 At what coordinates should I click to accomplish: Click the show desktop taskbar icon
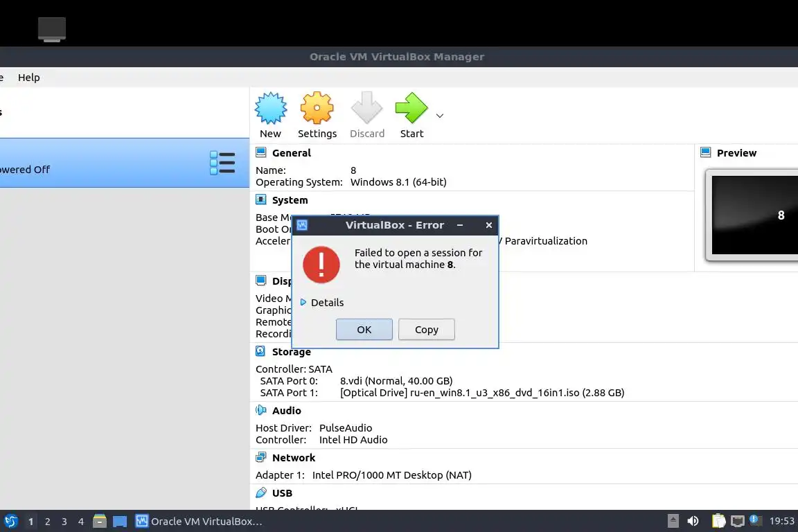(120, 522)
